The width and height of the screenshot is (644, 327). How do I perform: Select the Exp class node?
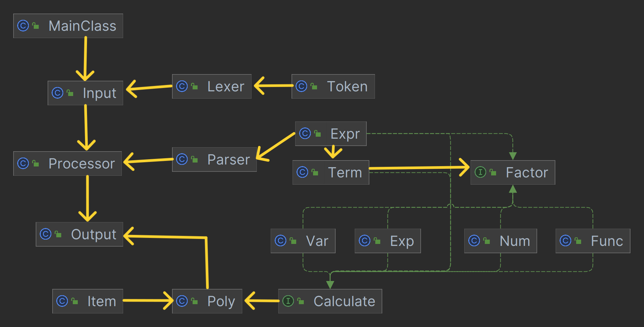click(x=388, y=241)
